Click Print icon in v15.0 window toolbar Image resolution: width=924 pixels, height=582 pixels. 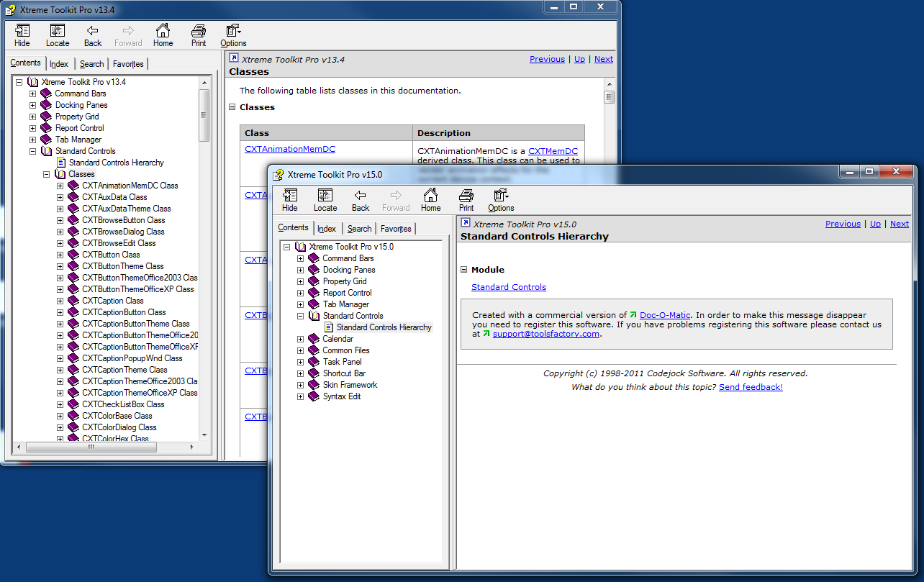pos(466,195)
